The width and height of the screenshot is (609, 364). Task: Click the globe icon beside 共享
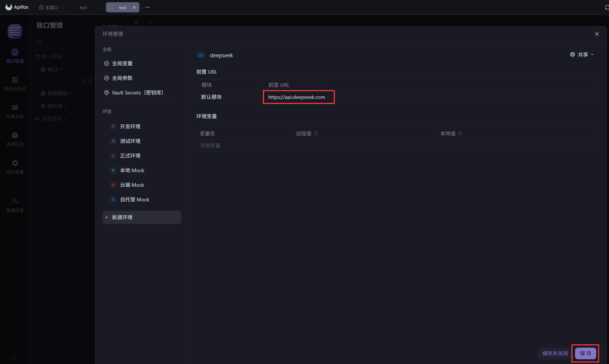(x=572, y=54)
